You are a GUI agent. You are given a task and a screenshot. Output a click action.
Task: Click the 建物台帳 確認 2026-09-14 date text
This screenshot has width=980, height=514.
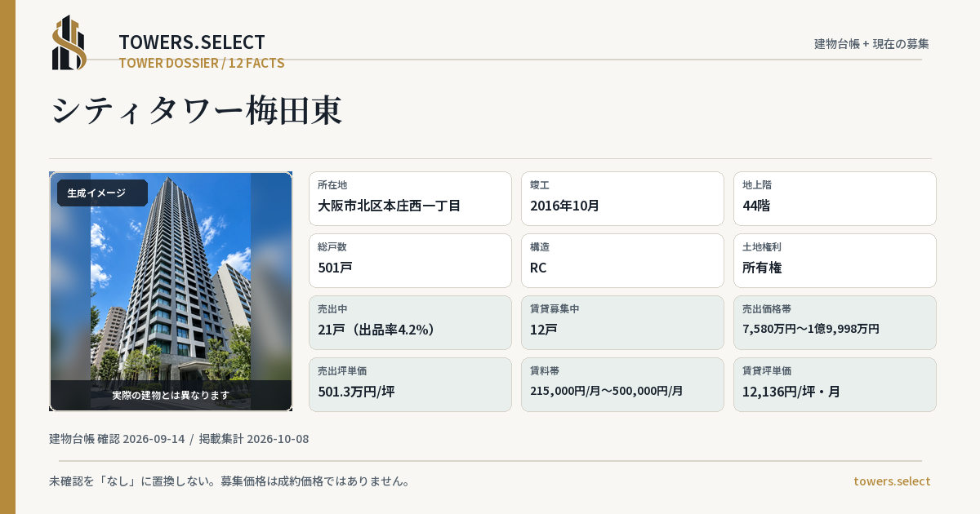tap(117, 439)
